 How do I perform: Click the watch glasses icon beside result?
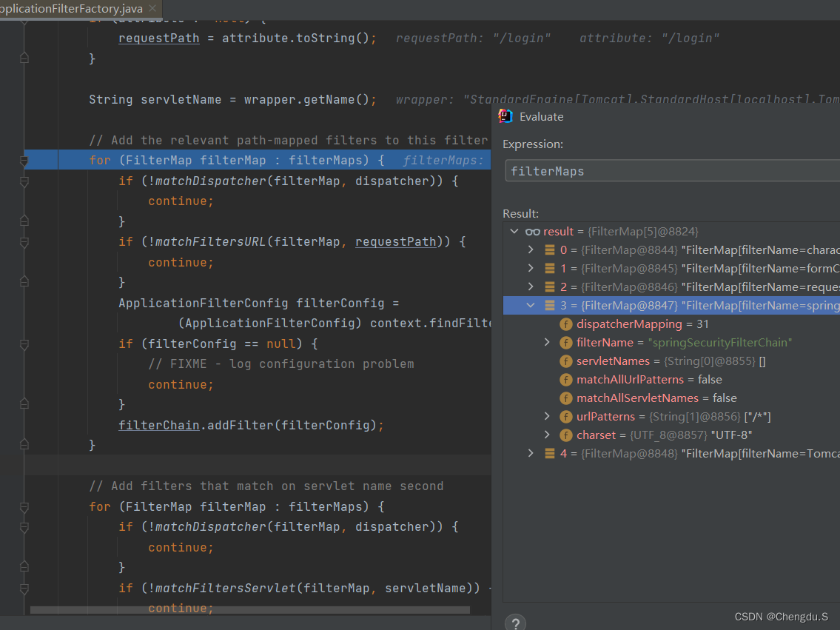[x=533, y=232]
